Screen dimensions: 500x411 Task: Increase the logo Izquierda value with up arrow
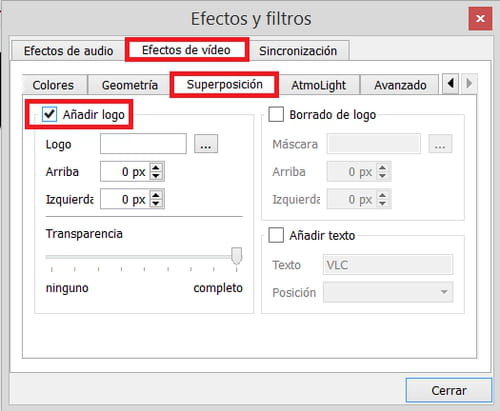point(156,195)
